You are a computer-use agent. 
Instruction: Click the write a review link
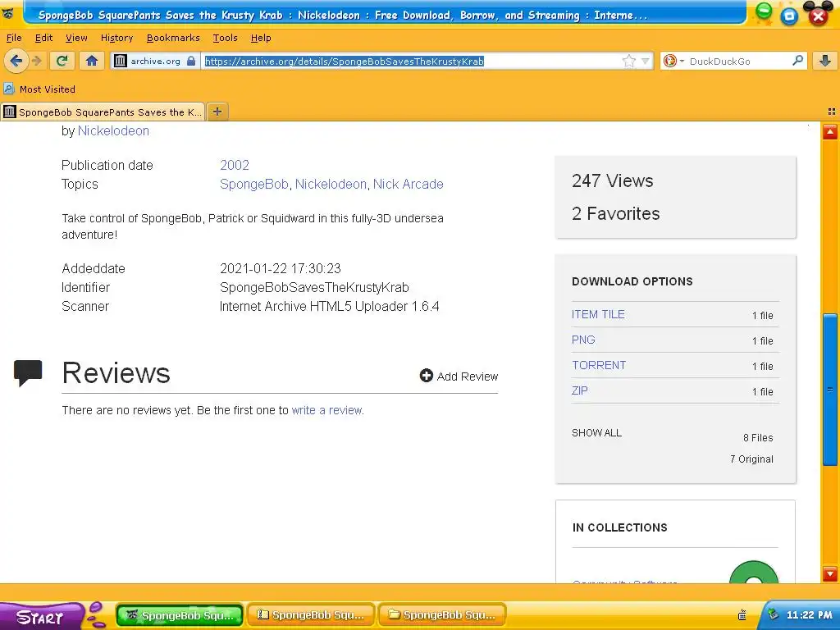coord(326,410)
